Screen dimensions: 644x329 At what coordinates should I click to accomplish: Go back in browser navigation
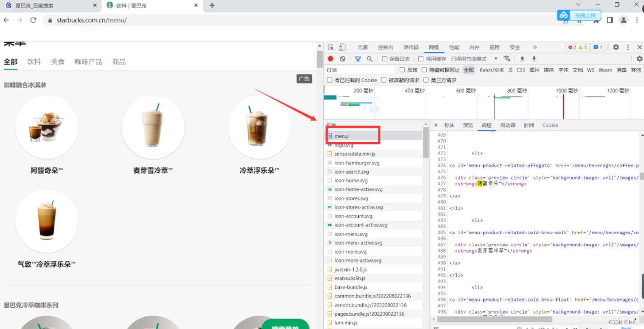(6, 20)
